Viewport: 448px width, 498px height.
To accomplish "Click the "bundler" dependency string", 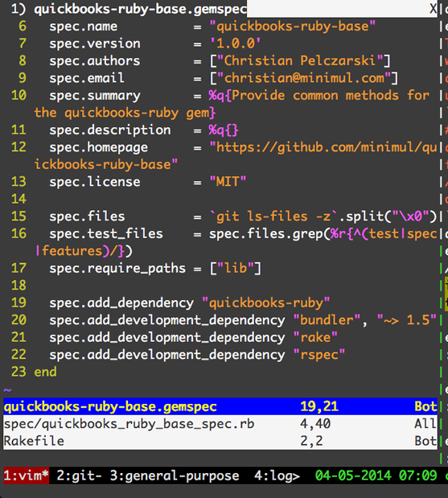I will point(327,320).
